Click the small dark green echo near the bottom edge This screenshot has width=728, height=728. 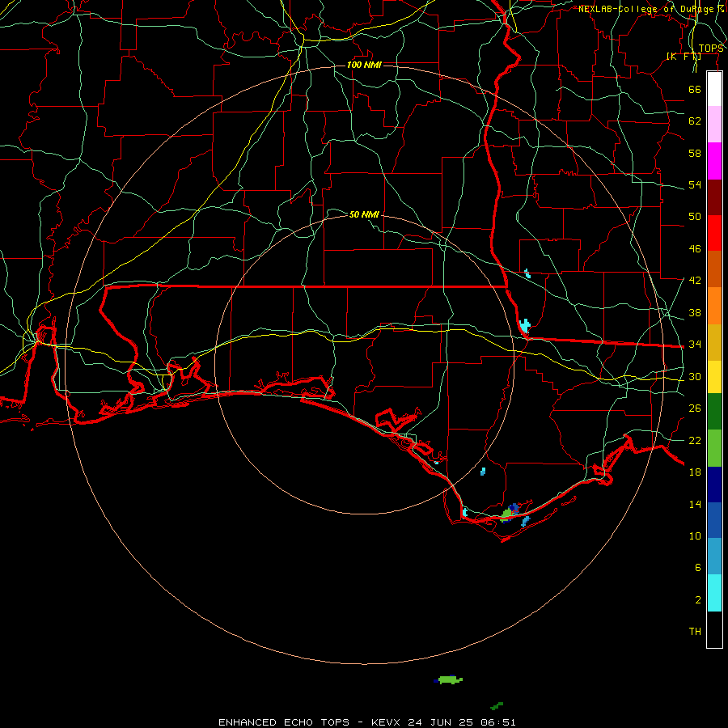pyautogui.click(x=497, y=705)
